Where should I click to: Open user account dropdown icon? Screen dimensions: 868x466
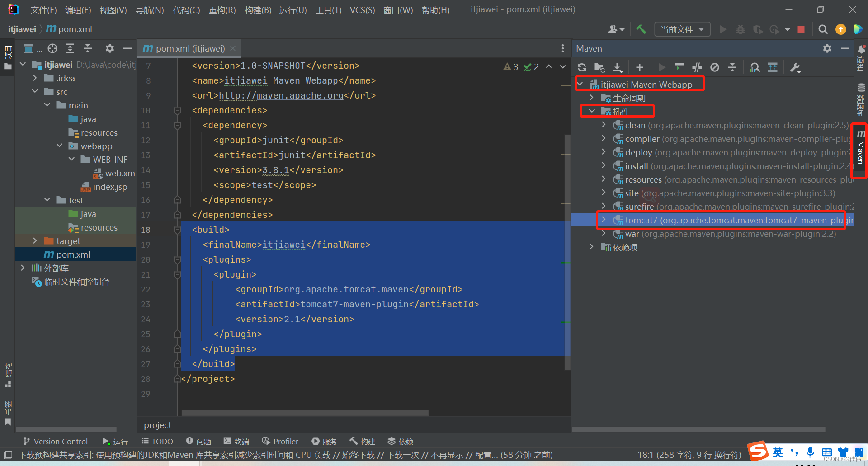point(616,29)
